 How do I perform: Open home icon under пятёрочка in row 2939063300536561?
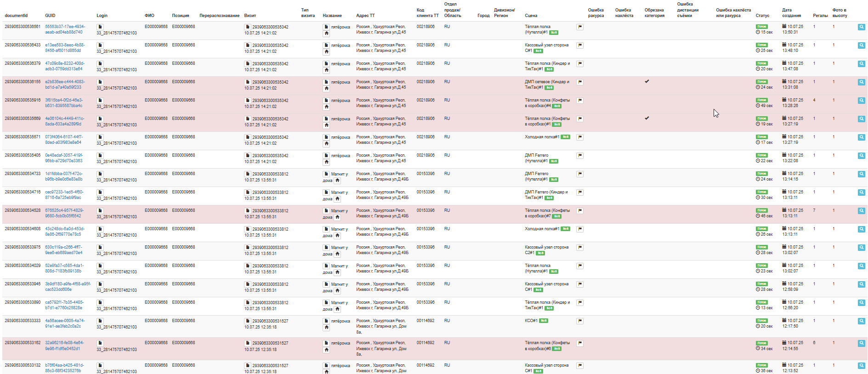326,34
